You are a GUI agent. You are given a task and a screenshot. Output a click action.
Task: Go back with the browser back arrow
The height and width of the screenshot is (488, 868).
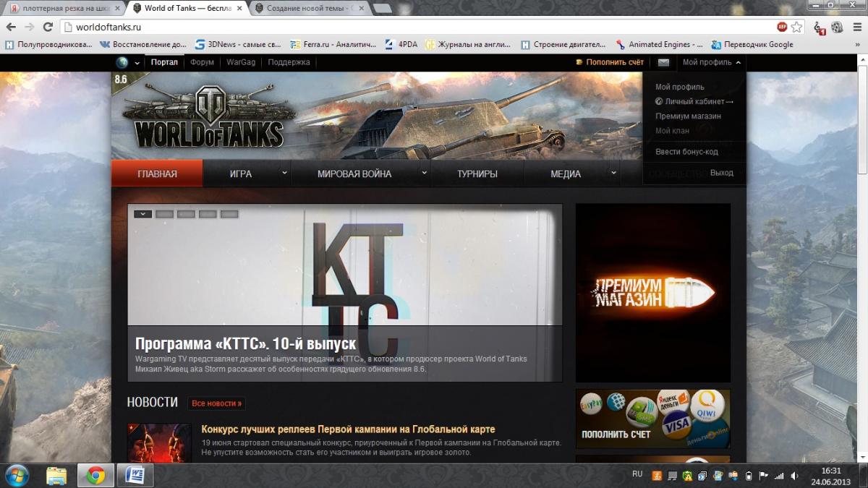[12, 27]
